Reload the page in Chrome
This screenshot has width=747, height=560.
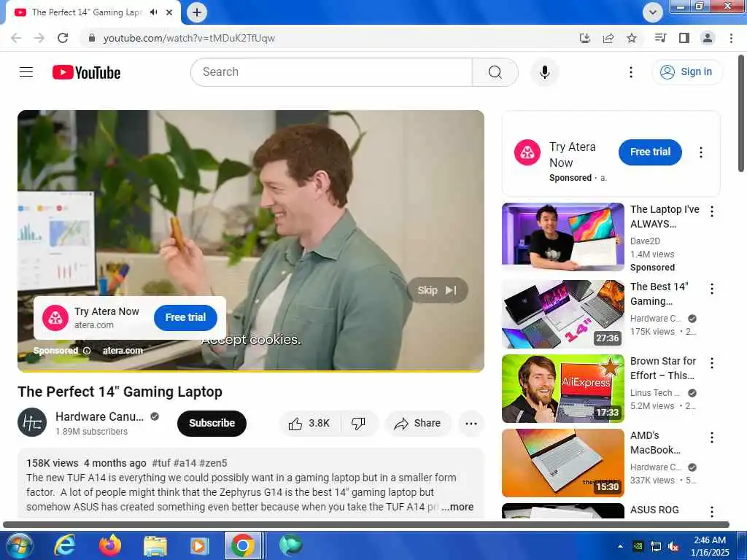point(63,38)
